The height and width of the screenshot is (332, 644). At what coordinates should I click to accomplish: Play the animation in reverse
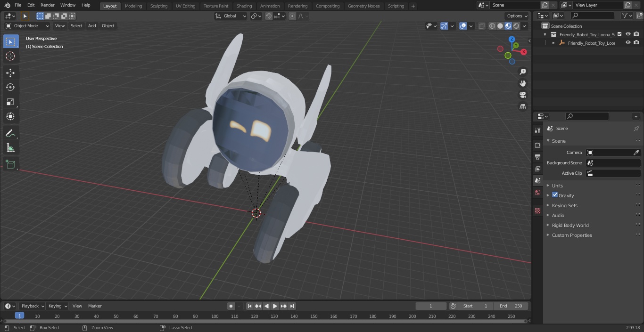(267, 306)
